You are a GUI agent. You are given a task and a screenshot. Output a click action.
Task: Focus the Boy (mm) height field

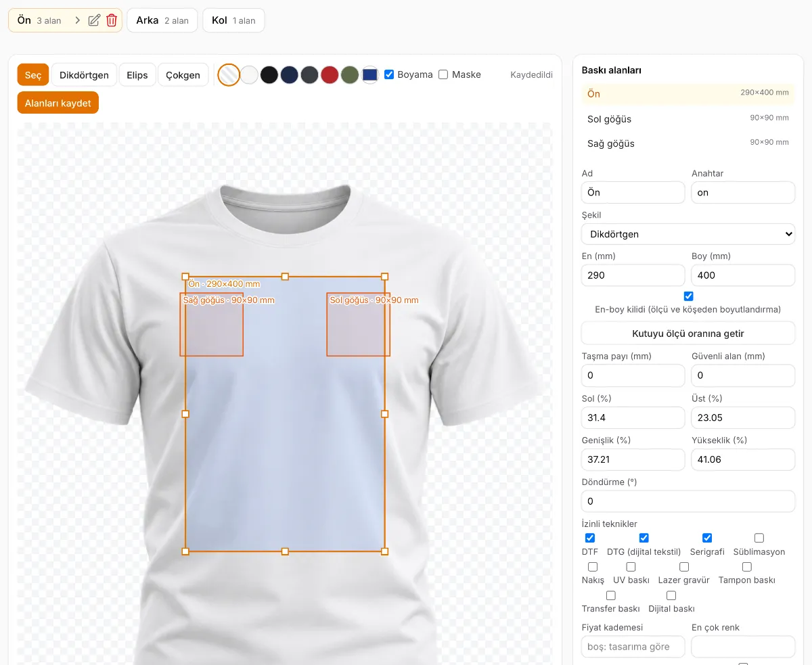pos(743,275)
